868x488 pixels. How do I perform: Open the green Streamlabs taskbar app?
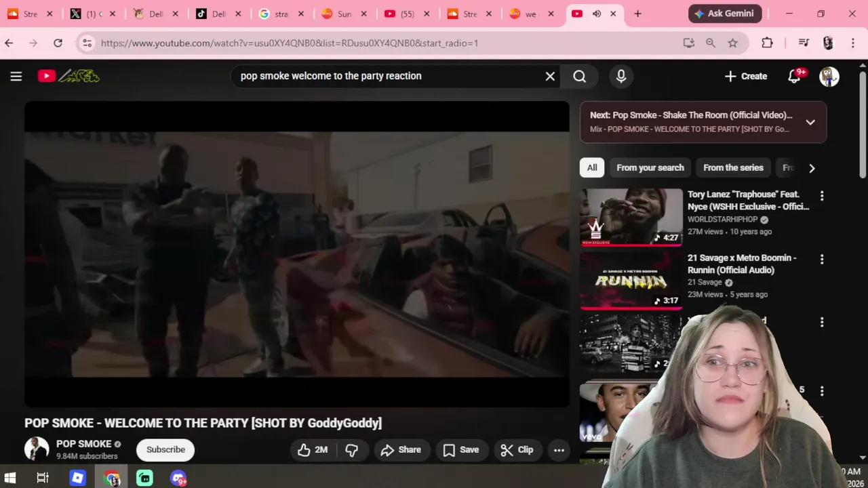click(x=144, y=478)
